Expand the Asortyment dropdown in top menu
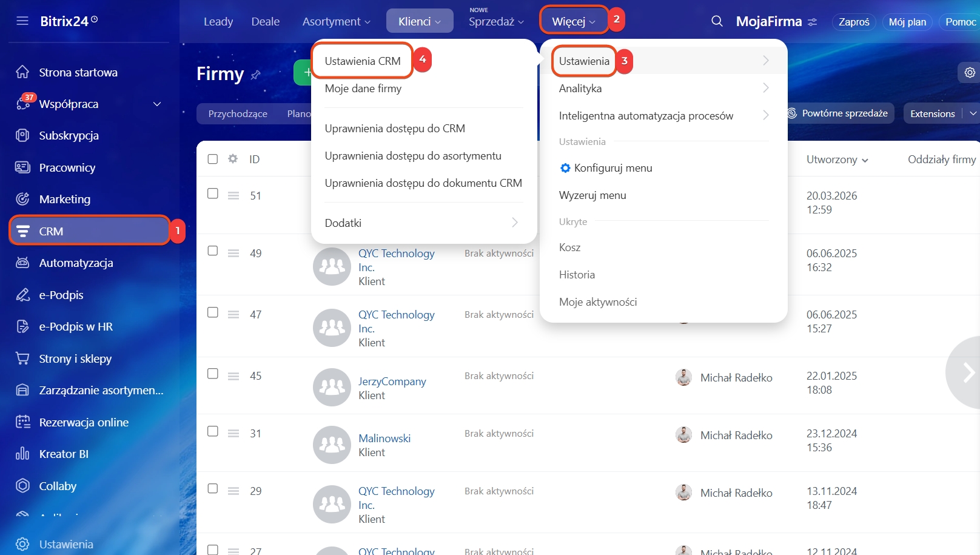Screen dimensions: 980x555 [337, 22]
